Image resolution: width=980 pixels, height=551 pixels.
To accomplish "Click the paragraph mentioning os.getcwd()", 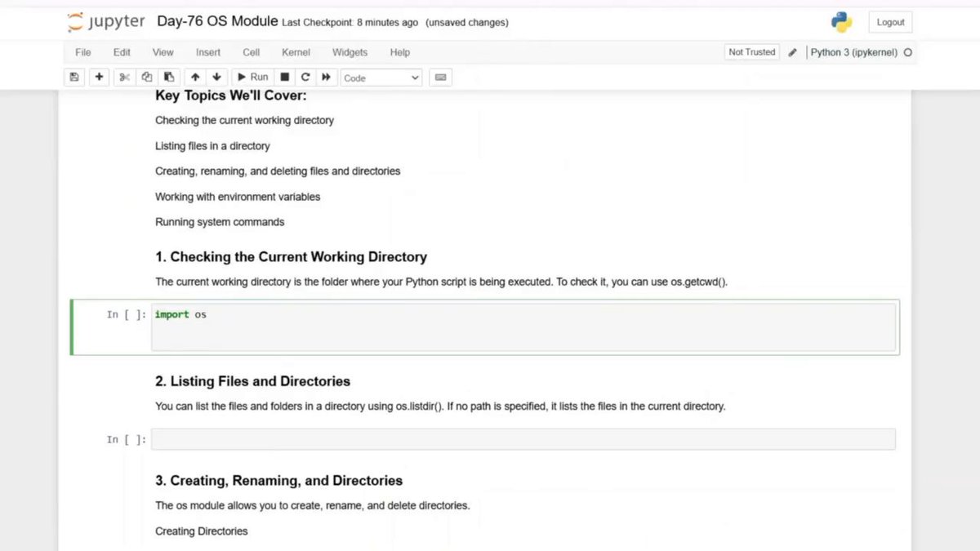I will [x=441, y=282].
